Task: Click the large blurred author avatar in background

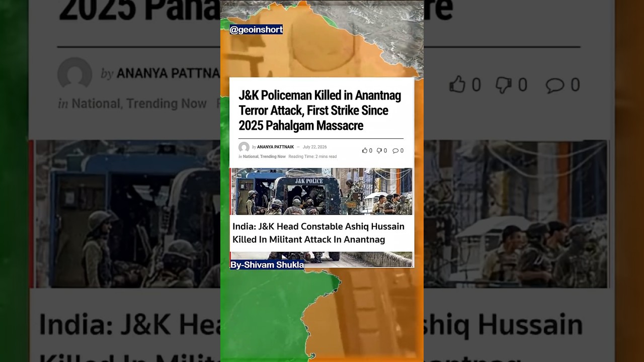Action: click(74, 74)
